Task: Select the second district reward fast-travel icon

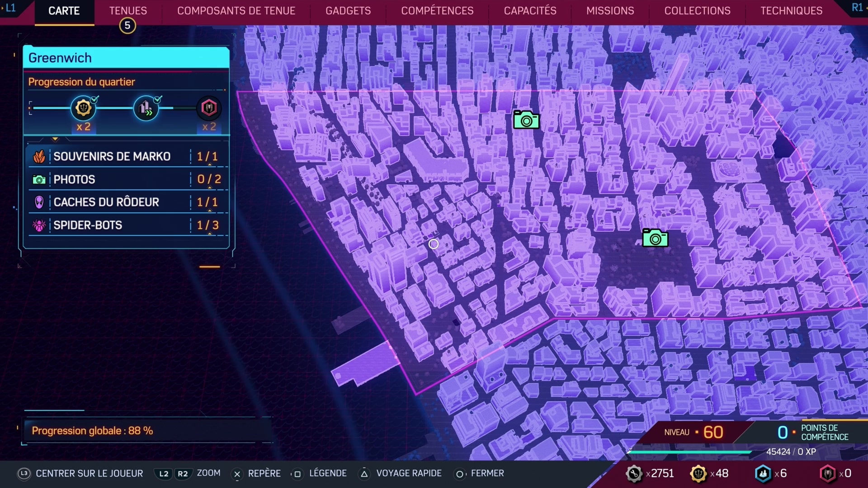Action: click(146, 108)
